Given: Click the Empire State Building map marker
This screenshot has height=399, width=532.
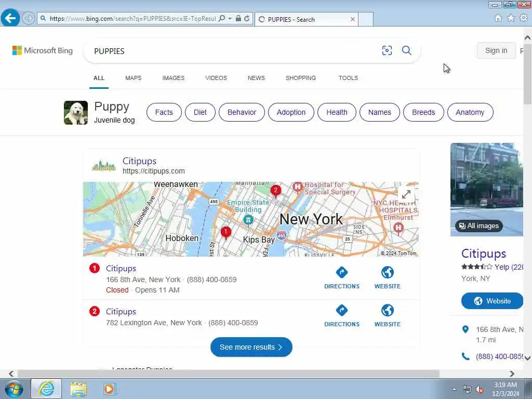Looking at the screenshot, I should 248,220.
